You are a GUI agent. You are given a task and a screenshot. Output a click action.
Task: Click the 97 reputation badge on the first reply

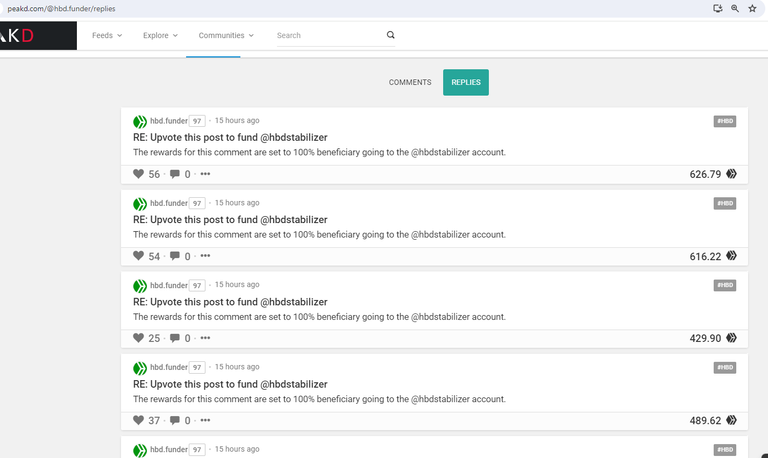[x=197, y=121]
